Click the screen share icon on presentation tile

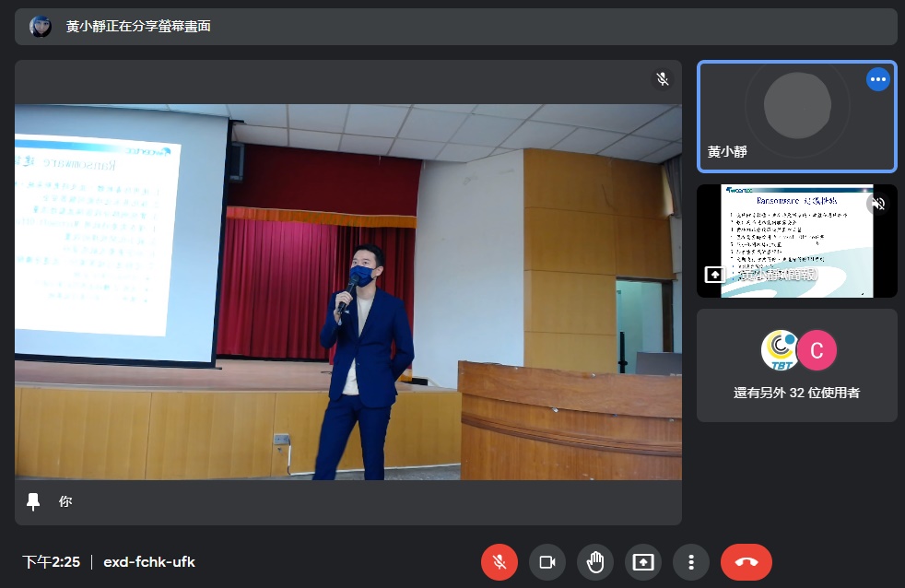pos(713,275)
